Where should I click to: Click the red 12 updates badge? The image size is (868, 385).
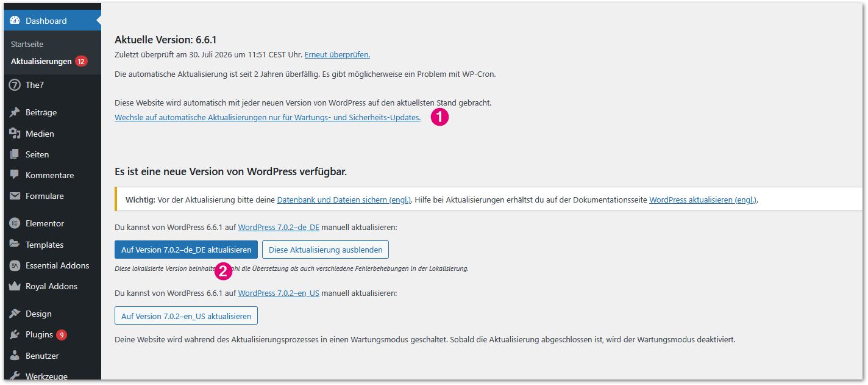[x=81, y=61]
